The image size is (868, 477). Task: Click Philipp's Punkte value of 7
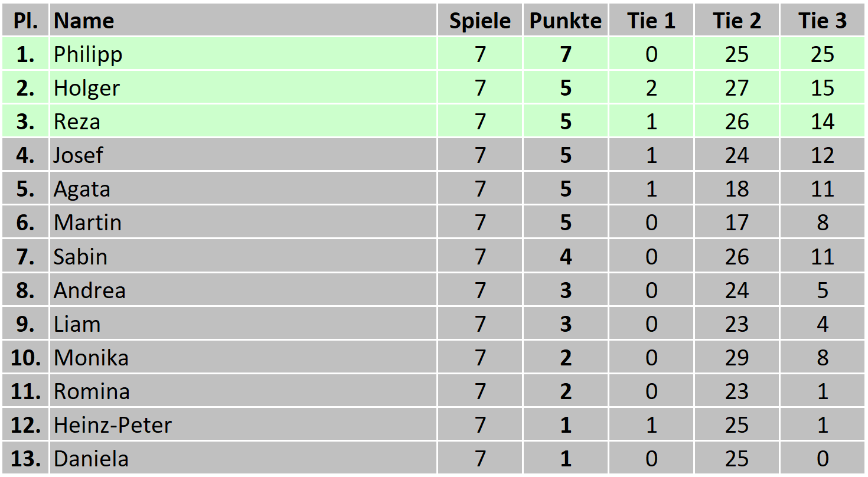pos(566,54)
